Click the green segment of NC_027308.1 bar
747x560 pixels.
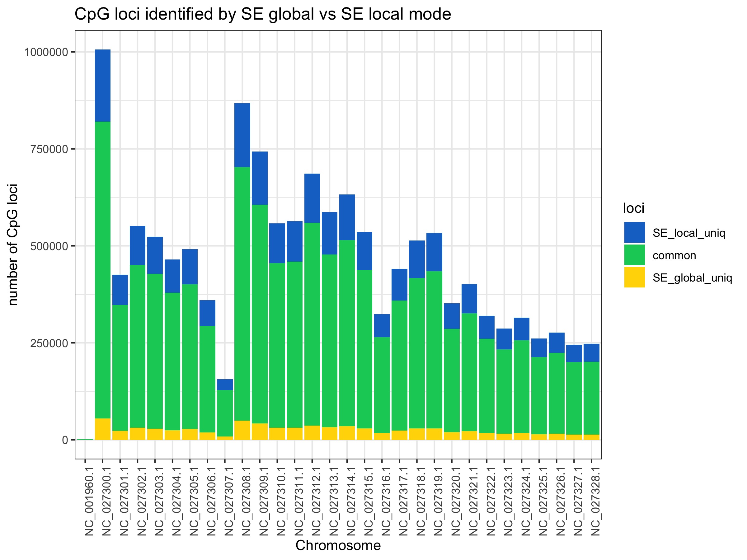click(x=242, y=294)
